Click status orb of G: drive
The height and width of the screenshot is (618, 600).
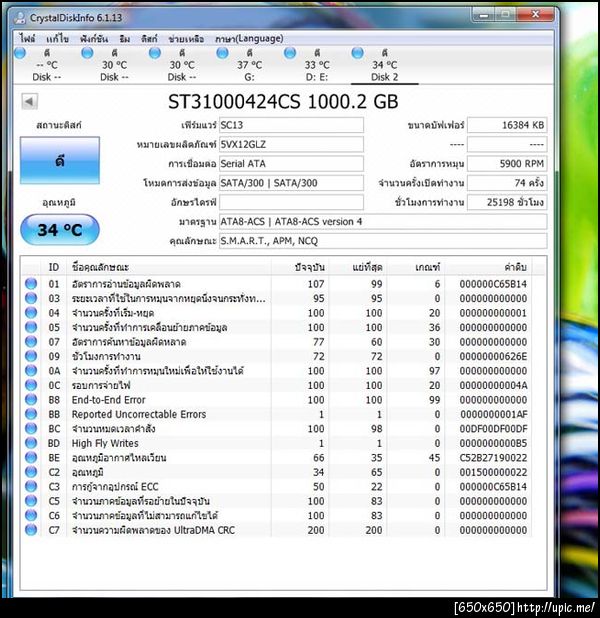click(222, 53)
